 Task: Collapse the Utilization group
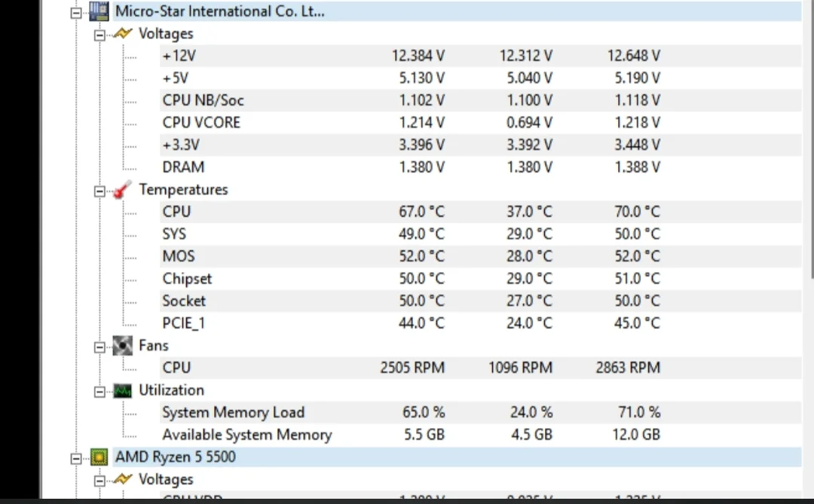tap(99, 392)
